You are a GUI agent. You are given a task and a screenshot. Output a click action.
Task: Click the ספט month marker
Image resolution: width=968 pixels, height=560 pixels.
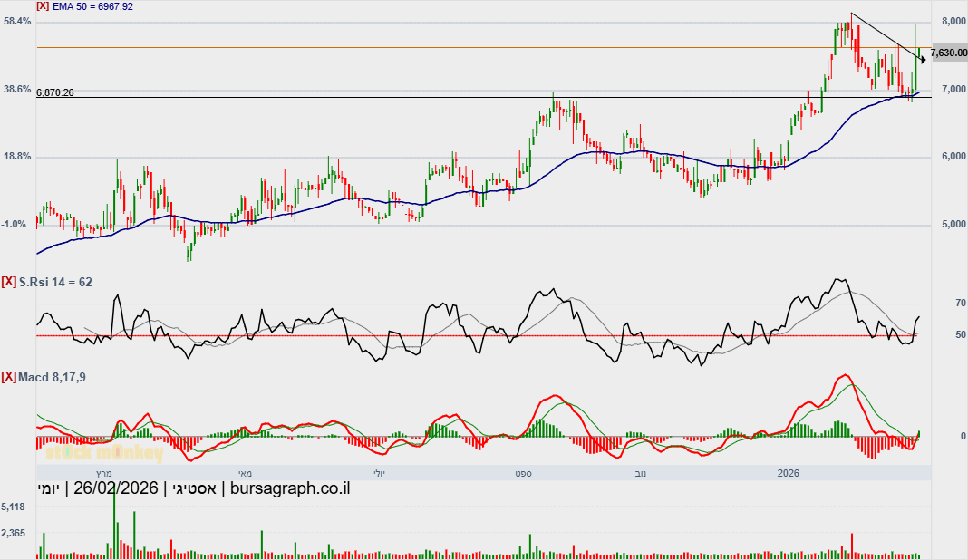coord(524,474)
